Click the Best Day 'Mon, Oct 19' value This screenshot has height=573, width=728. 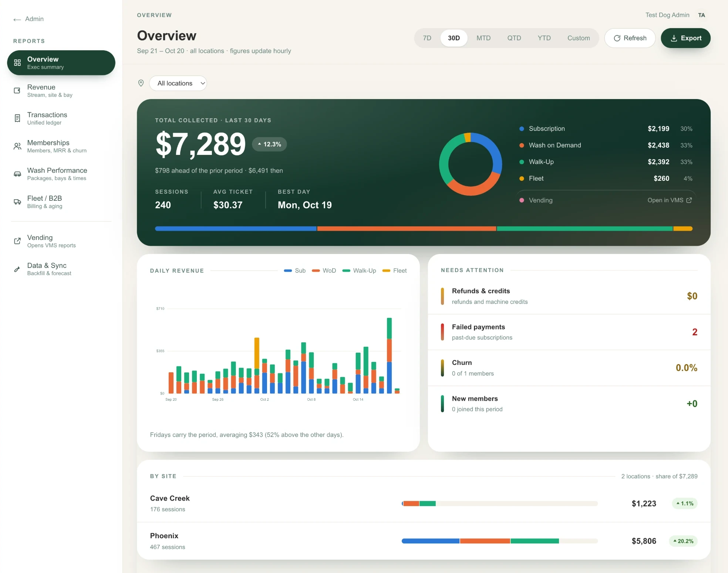pos(304,205)
